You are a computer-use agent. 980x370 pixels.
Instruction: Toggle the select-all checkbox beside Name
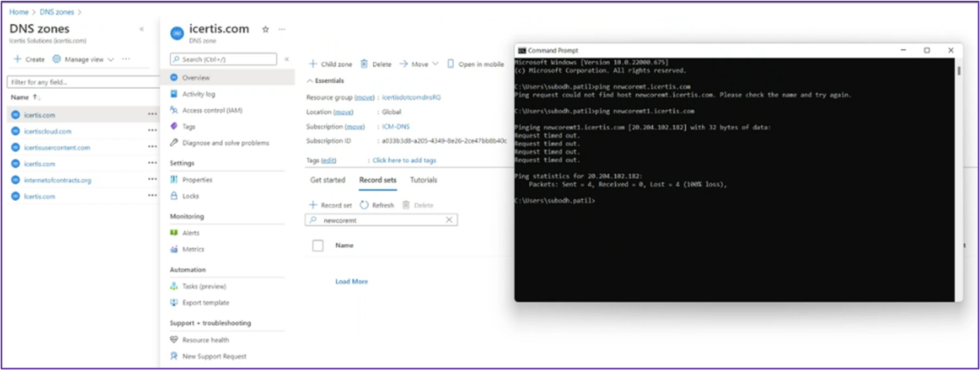point(318,246)
